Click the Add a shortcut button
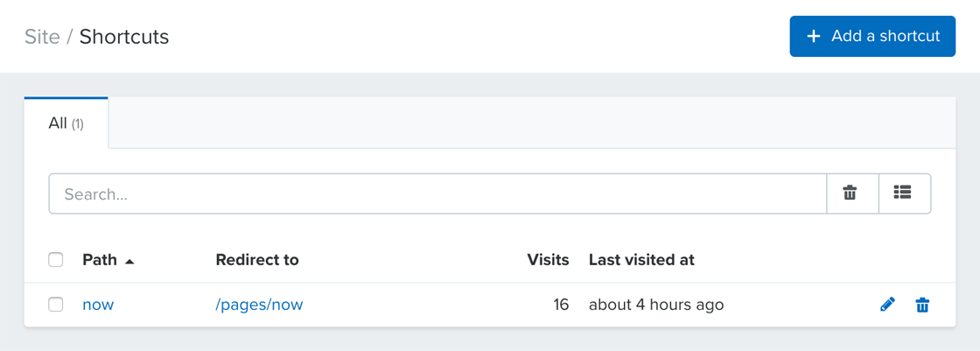 tap(872, 36)
